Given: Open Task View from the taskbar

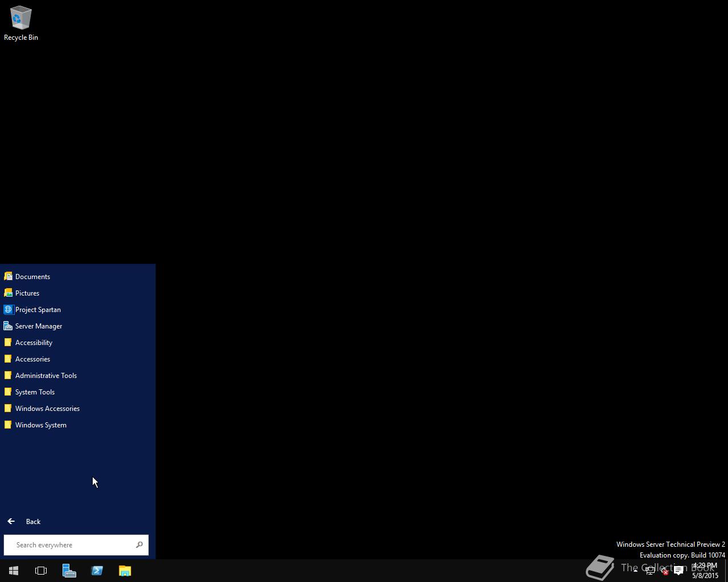Looking at the screenshot, I should 41,571.
